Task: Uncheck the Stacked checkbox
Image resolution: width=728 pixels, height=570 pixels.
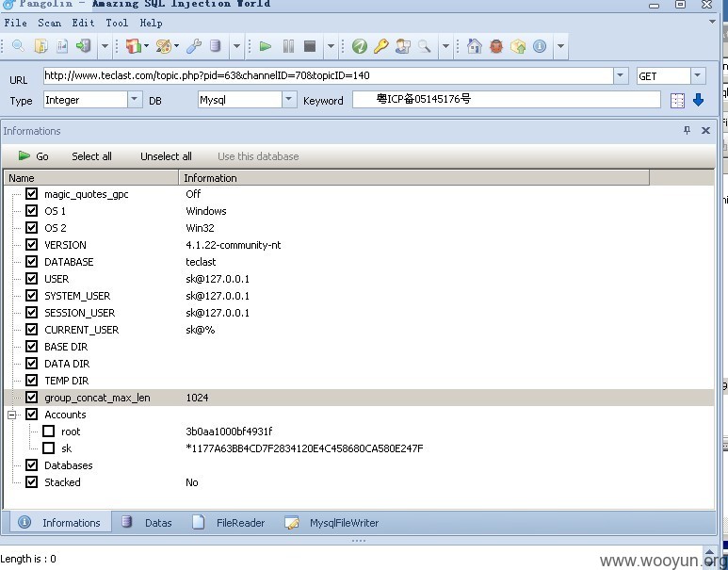Action: [x=32, y=482]
